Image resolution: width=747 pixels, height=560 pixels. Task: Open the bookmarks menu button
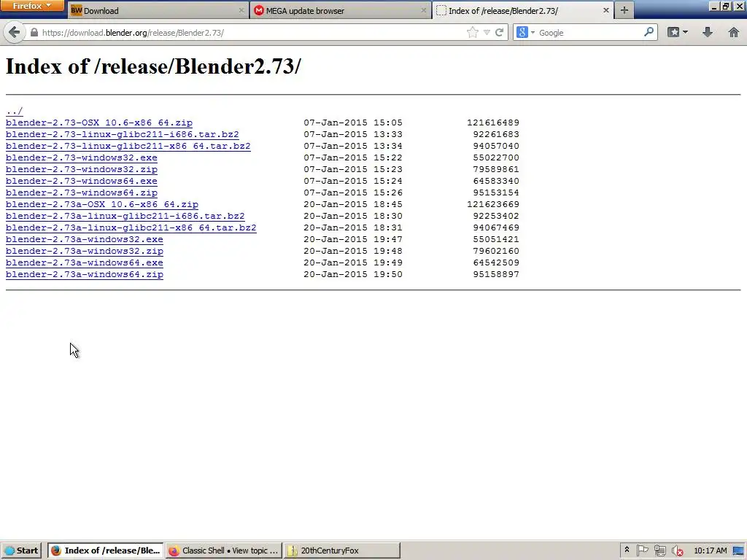click(x=678, y=32)
